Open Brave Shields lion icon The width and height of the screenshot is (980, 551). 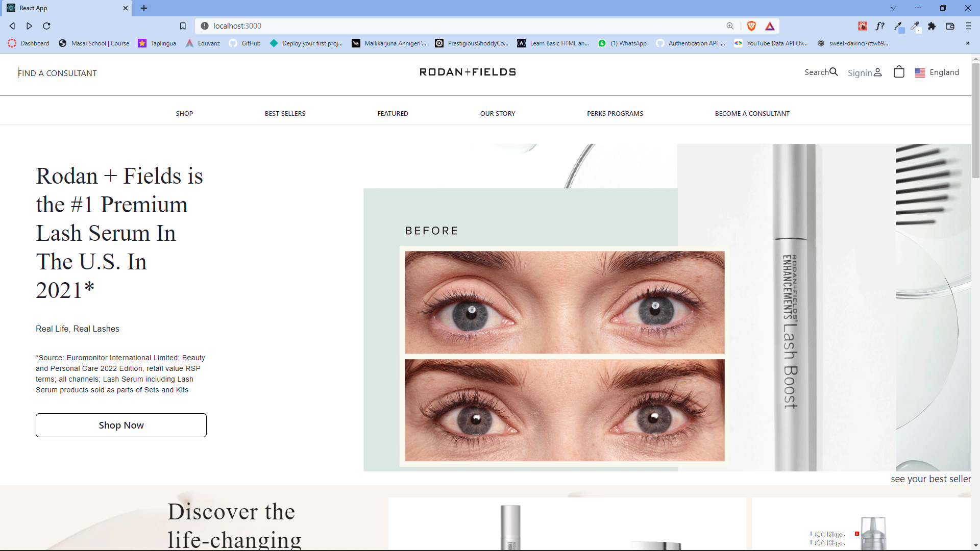point(751,26)
